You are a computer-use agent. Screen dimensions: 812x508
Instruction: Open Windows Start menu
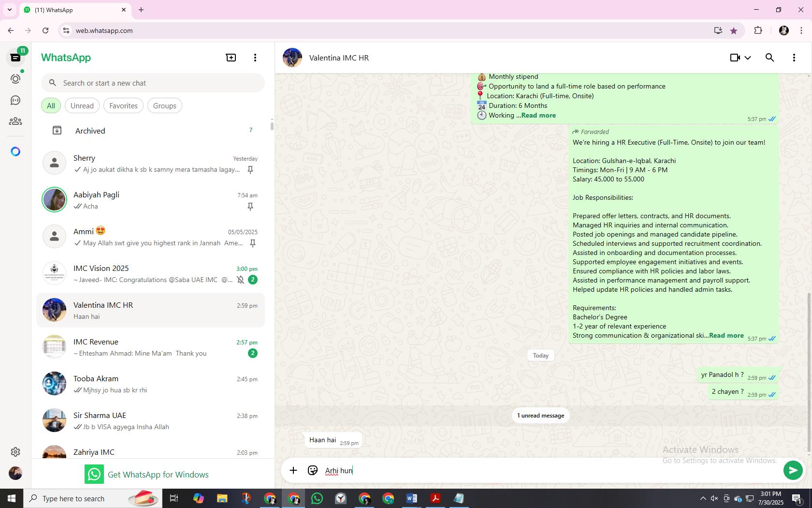12,498
